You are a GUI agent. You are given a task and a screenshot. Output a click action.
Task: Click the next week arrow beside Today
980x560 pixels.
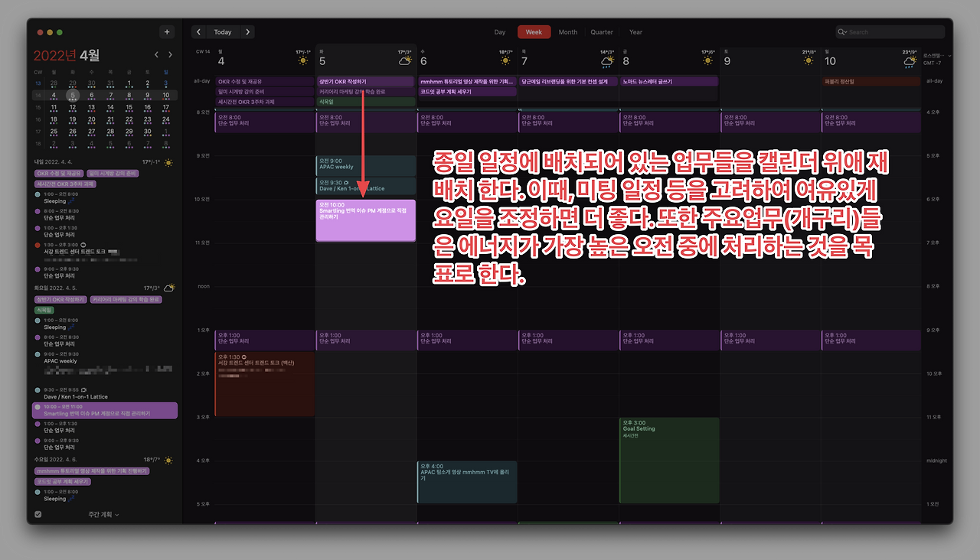pyautogui.click(x=247, y=32)
